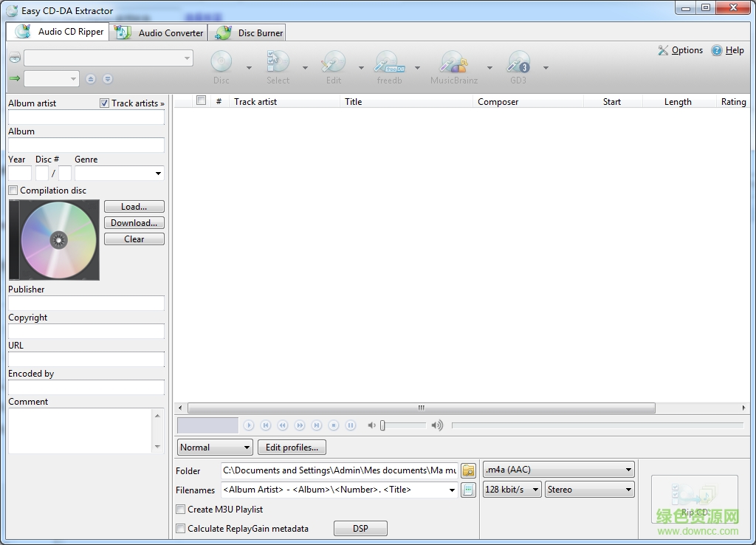Click the Download album info button

click(134, 222)
